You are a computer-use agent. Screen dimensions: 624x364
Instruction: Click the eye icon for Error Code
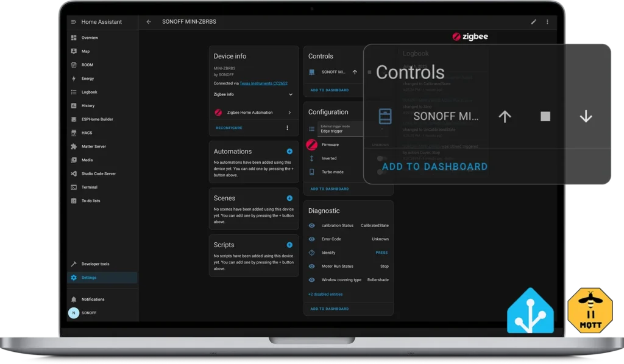coord(311,239)
